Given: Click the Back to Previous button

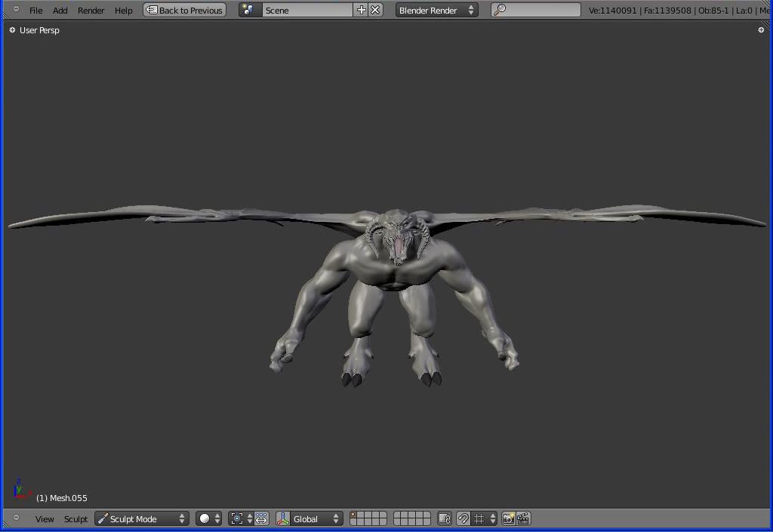Looking at the screenshot, I should [185, 11].
